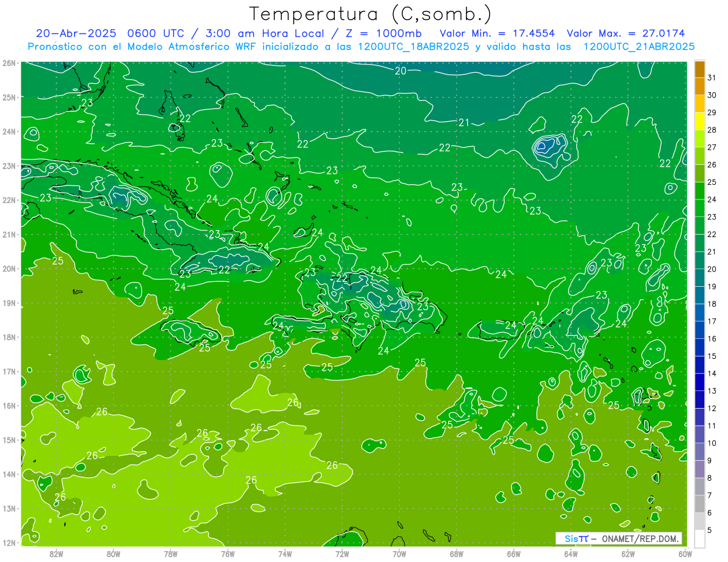The image size is (728, 562).
Task: Click color scale label 12
Action: [712, 408]
